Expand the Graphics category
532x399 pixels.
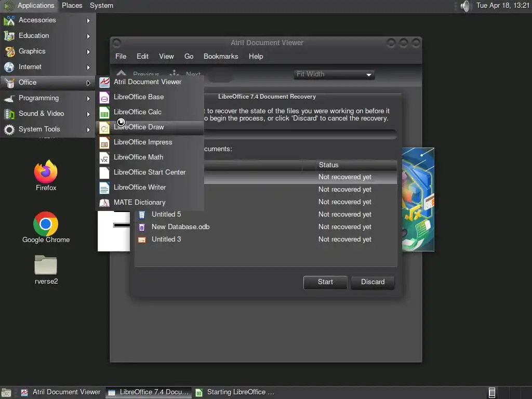point(47,51)
